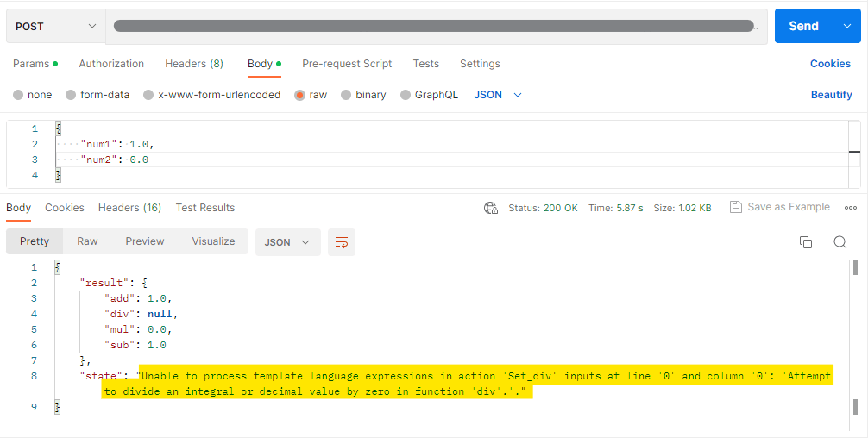Select the raw body radio button
Viewport: 868px width, 438px height.
pyautogui.click(x=300, y=95)
